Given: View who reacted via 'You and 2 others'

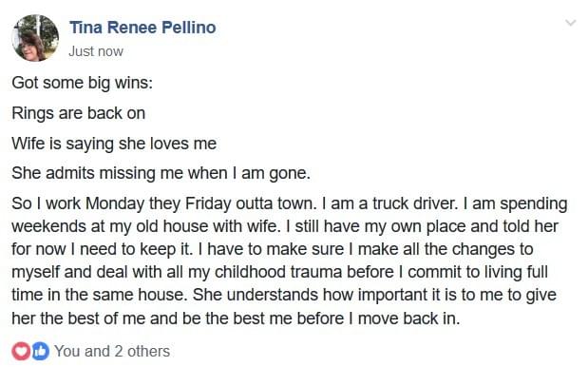Looking at the screenshot, I should tap(112, 351).
